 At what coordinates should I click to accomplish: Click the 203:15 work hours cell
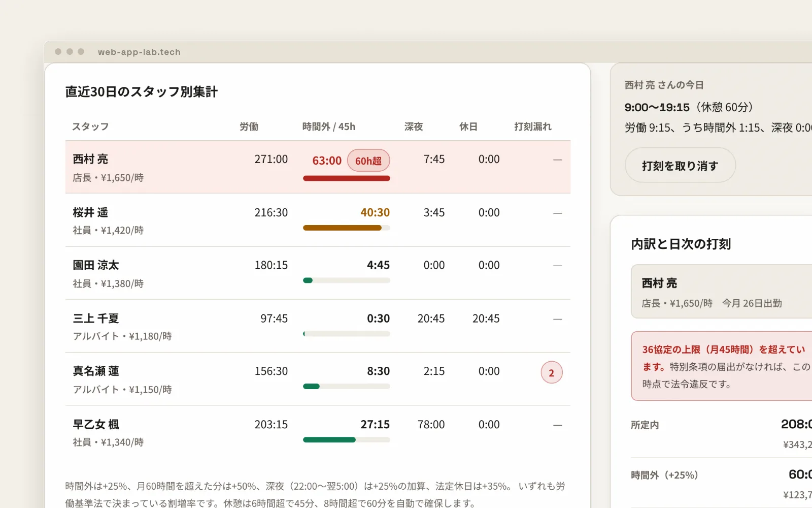271,424
